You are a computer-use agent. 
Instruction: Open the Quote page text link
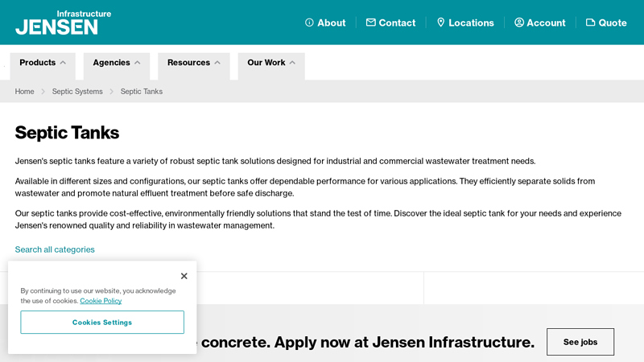[613, 23]
